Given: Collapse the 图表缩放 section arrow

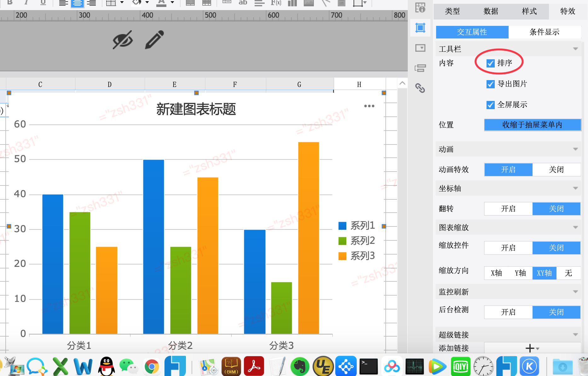Looking at the screenshot, I should [575, 227].
